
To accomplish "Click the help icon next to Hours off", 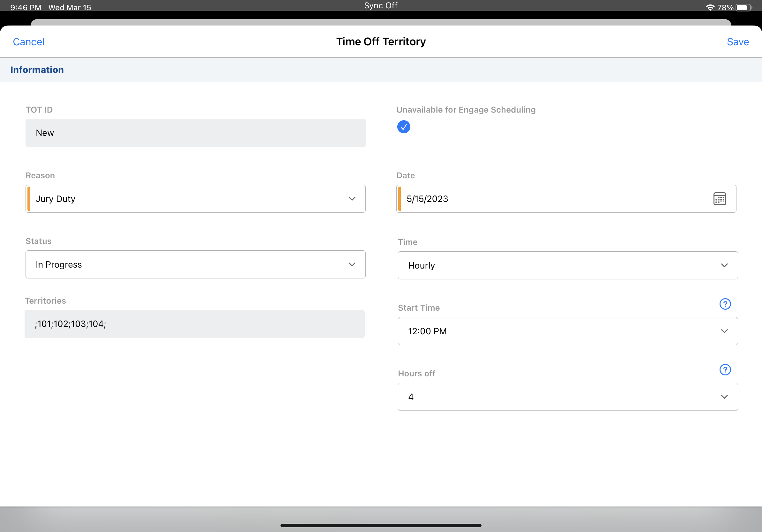I will [725, 369].
